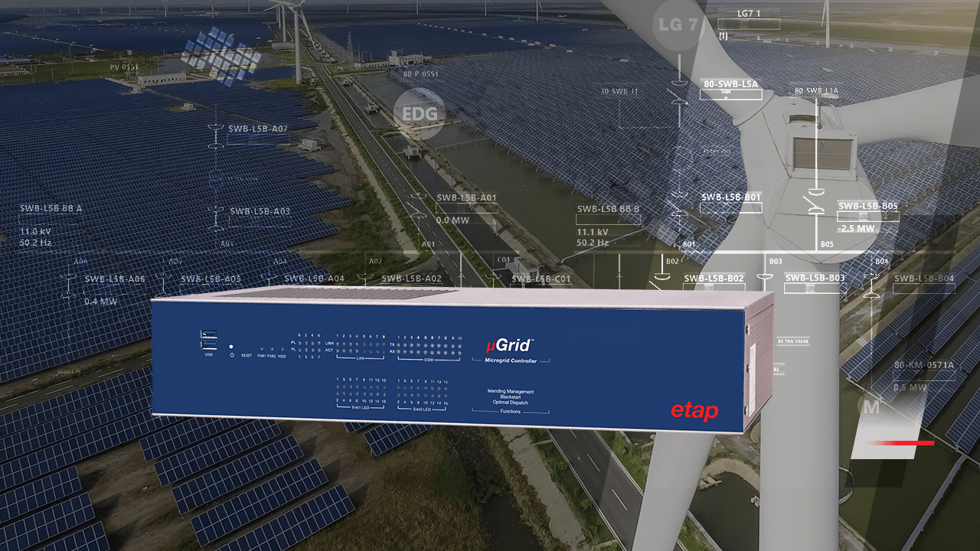Select the SWB-L5B-B04 label
This screenshot has width=980, height=551.
point(924,279)
